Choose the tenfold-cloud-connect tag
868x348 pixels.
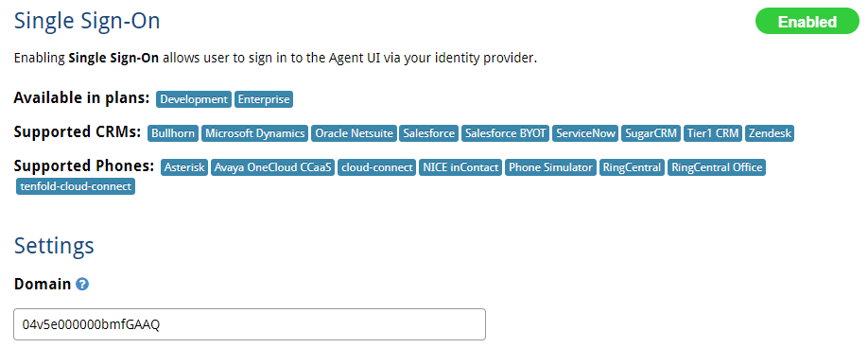click(x=76, y=186)
